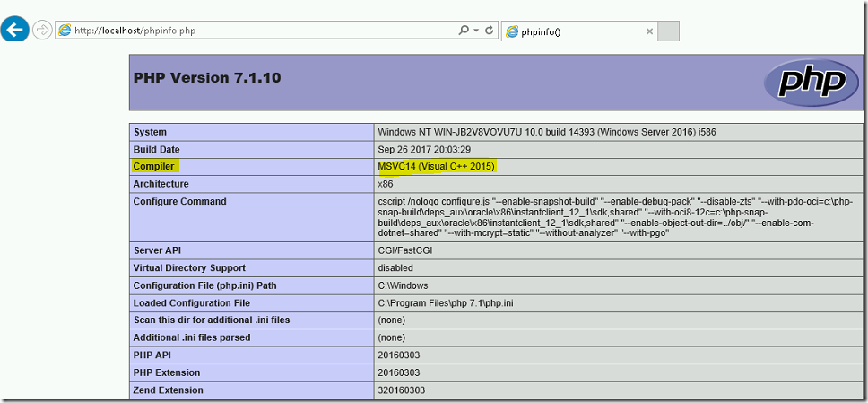The image size is (868, 403).
Task: Open the address bar dropdown arrow
Action: click(476, 31)
